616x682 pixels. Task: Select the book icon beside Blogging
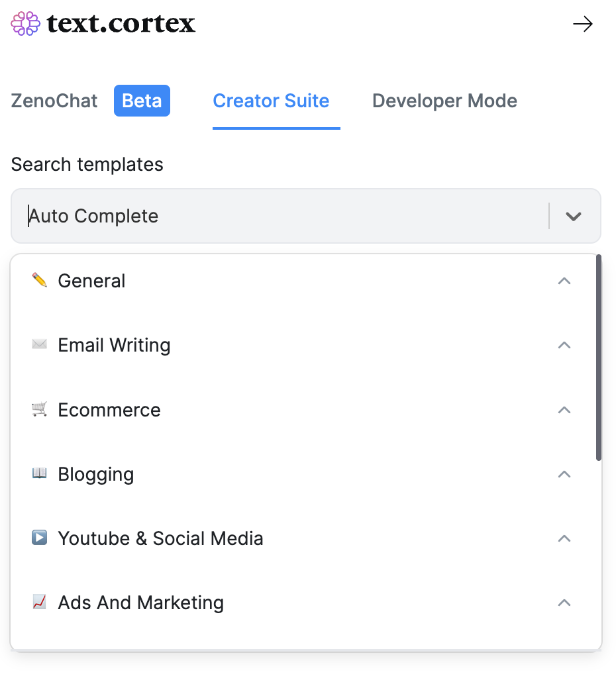[39, 473]
